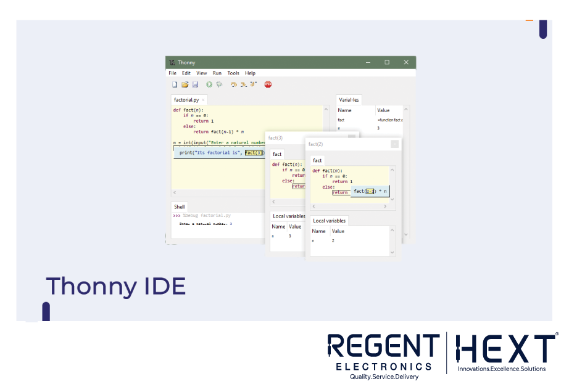Click the highlighted 'fact(2-1) * n' expression box
The height and width of the screenshot is (392, 569).
pos(370,191)
